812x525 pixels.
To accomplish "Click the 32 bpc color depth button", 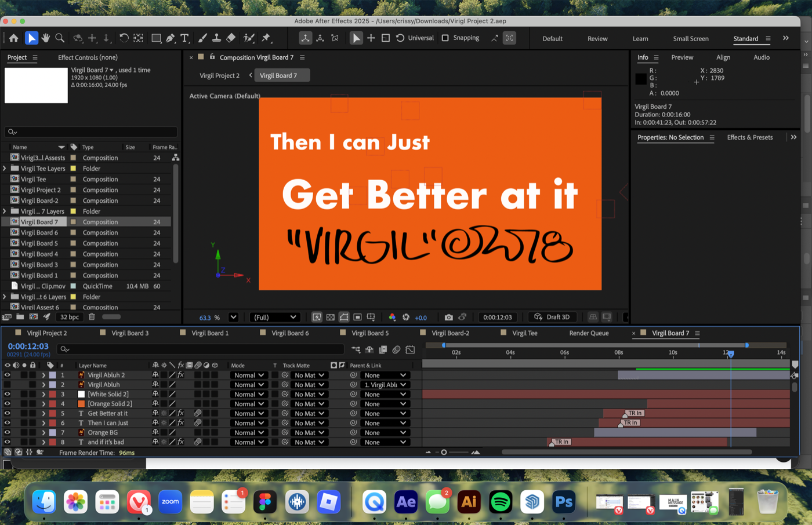I will coord(70,317).
